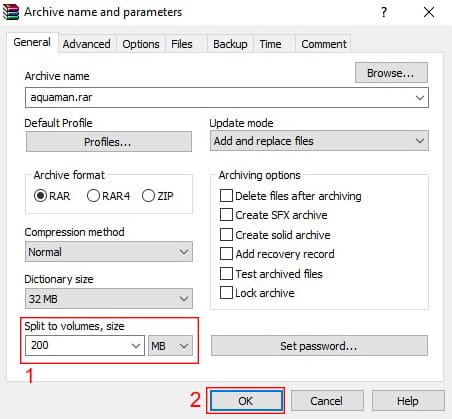Image resolution: width=452 pixels, height=419 pixels.
Task: Toggle Create solid archive checkbox
Action: click(x=226, y=235)
